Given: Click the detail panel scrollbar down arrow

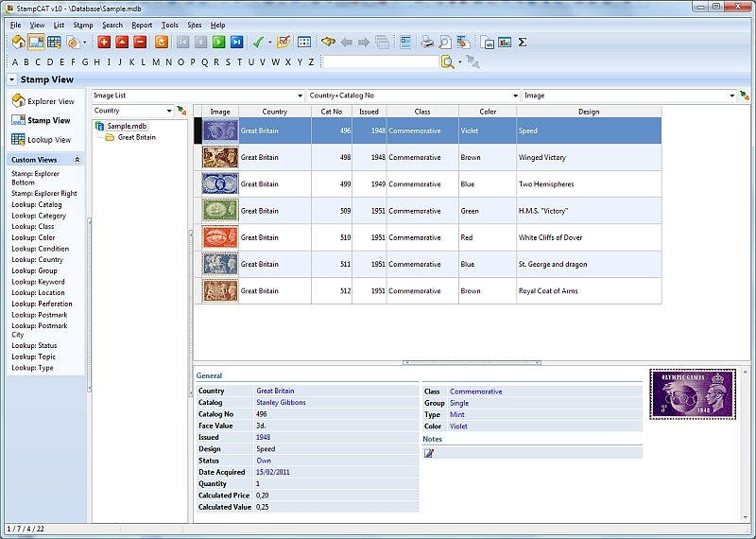Looking at the screenshot, I should click(x=746, y=518).
